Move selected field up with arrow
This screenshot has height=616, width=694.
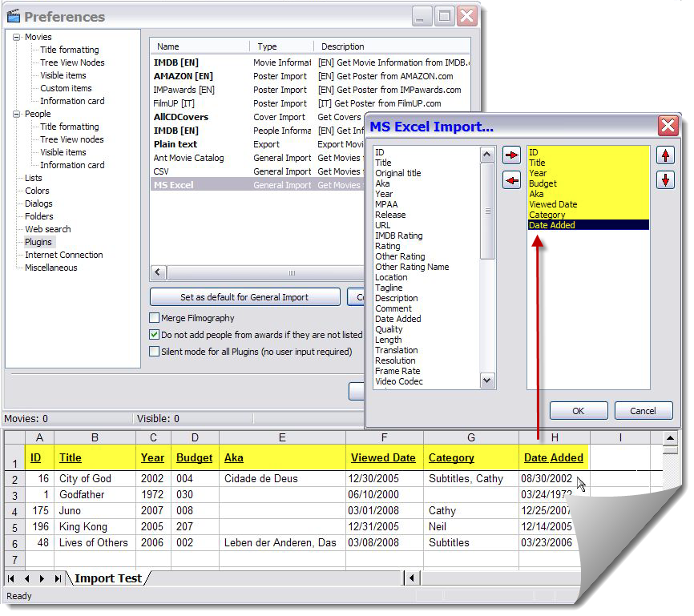(665, 155)
